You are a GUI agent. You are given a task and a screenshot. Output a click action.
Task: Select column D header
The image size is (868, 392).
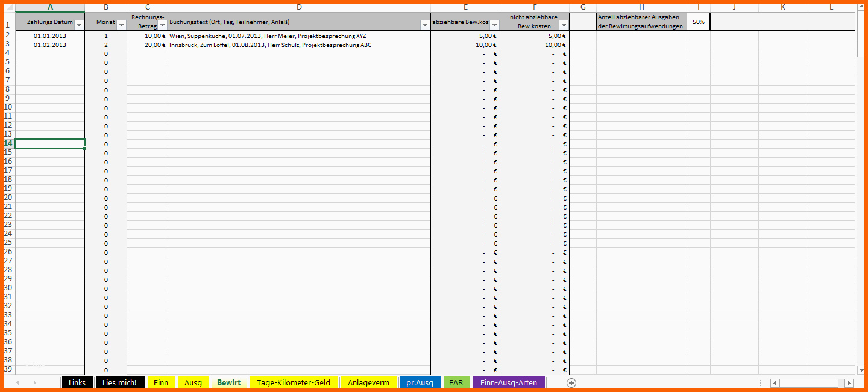tap(299, 7)
